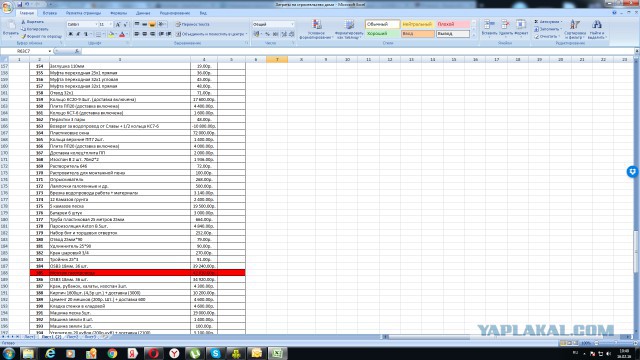Screen dimensions: 640x360
Task: Center cell text horizontally
Action: point(144,34)
